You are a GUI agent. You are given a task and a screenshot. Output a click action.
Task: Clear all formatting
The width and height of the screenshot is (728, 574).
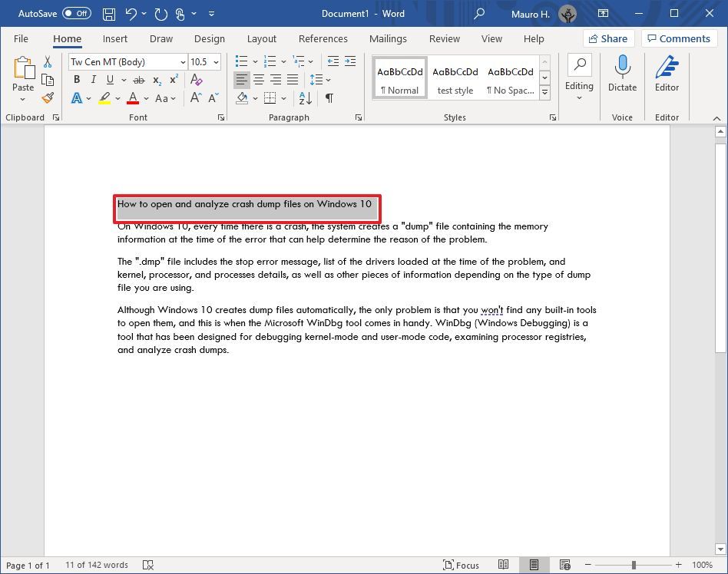tap(195, 80)
